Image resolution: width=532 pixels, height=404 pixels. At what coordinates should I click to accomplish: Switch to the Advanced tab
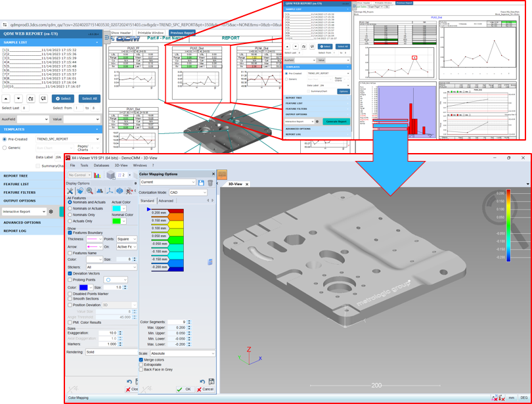click(x=166, y=201)
